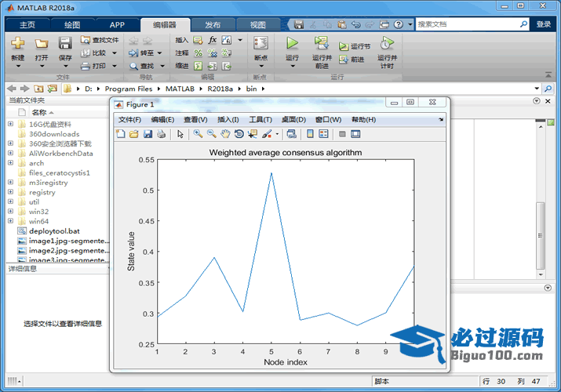Open a file with the 打开 icon
Screen dimensions: 561x392
tap(42, 44)
